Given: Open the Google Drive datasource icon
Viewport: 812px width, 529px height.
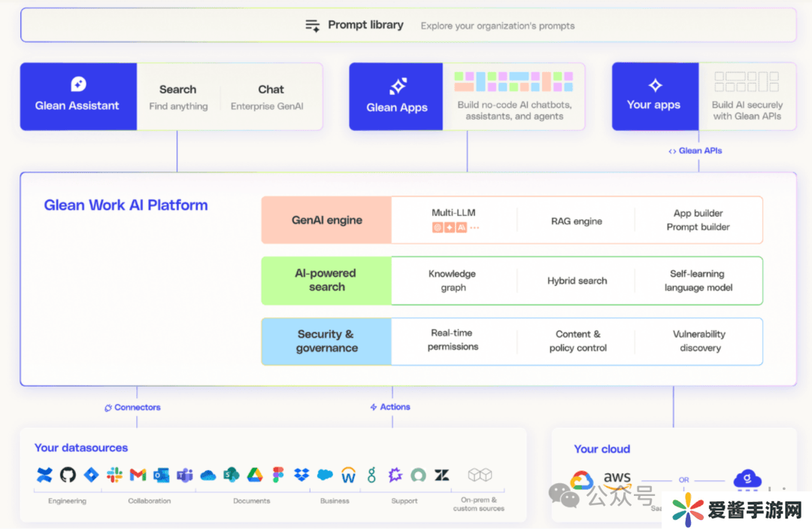Looking at the screenshot, I should coord(255,475).
